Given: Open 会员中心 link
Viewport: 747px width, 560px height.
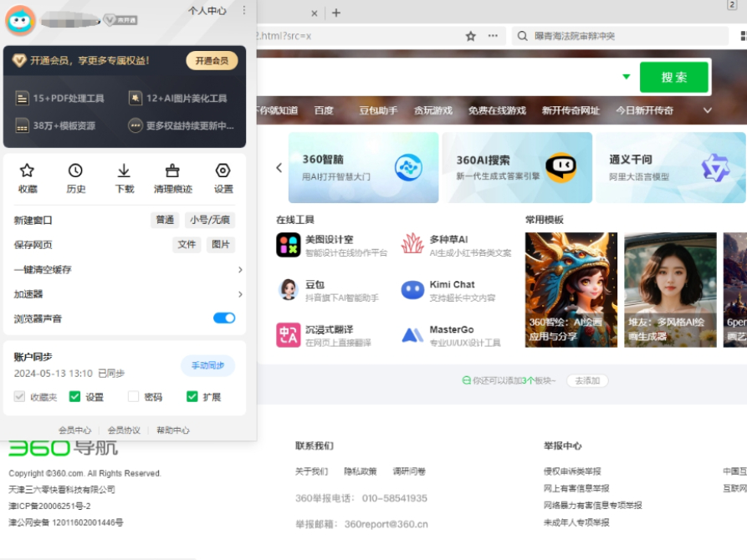Looking at the screenshot, I should [x=74, y=430].
